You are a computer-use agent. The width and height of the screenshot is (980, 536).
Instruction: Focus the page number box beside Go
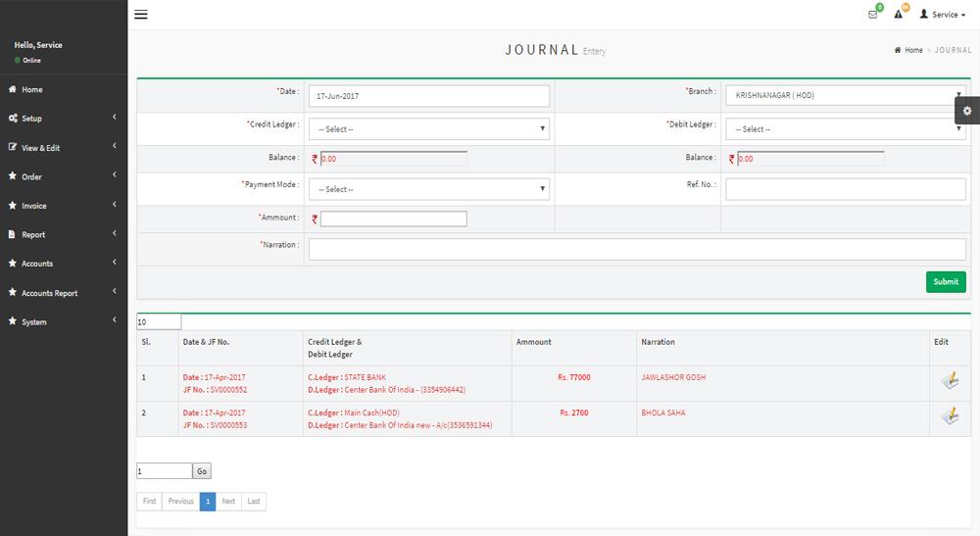[x=165, y=471]
